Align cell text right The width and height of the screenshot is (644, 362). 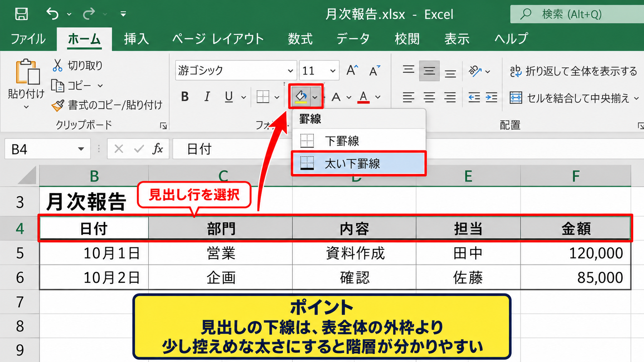pos(450,97)
